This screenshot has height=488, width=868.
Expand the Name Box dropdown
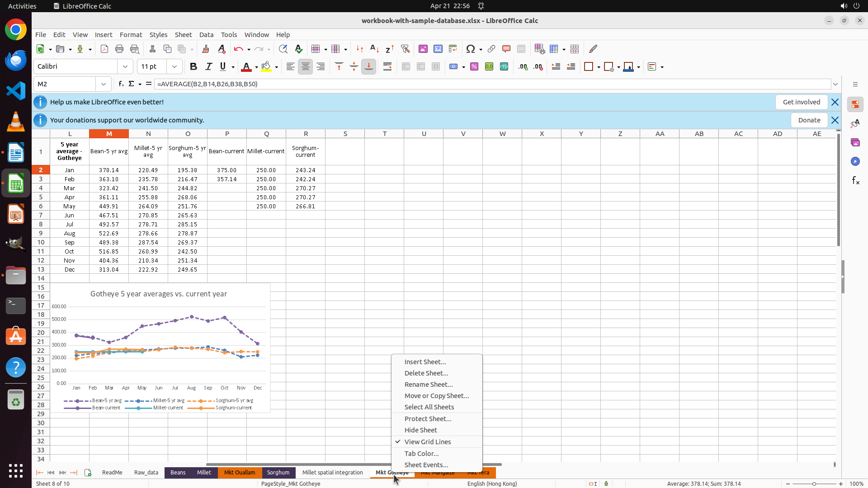tap(104, 84)
